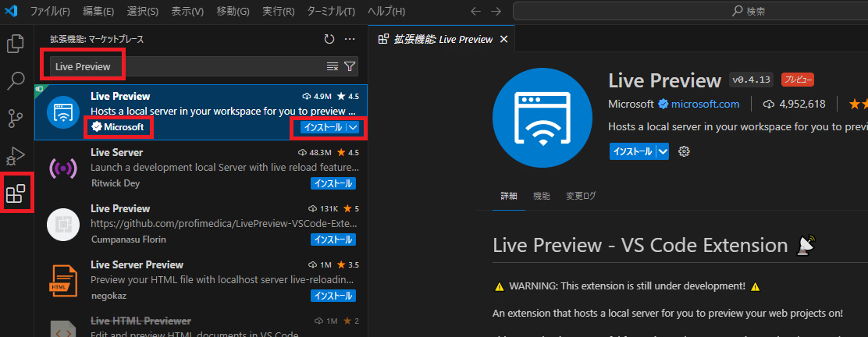Open the extension filter funnel
Image resolution: width=868 pixels, height=337 pixels.
349,66
